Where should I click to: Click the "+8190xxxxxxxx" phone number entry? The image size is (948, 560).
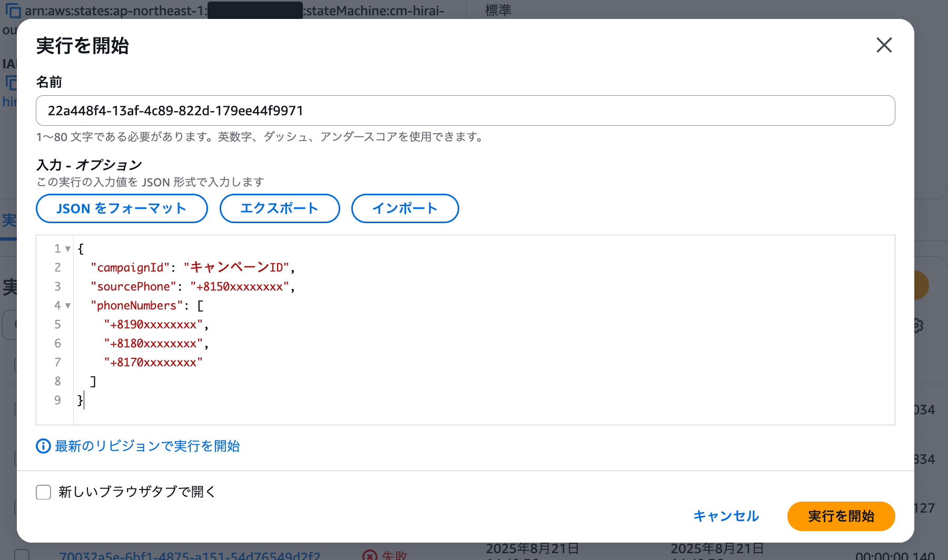(x=153, y=324)
